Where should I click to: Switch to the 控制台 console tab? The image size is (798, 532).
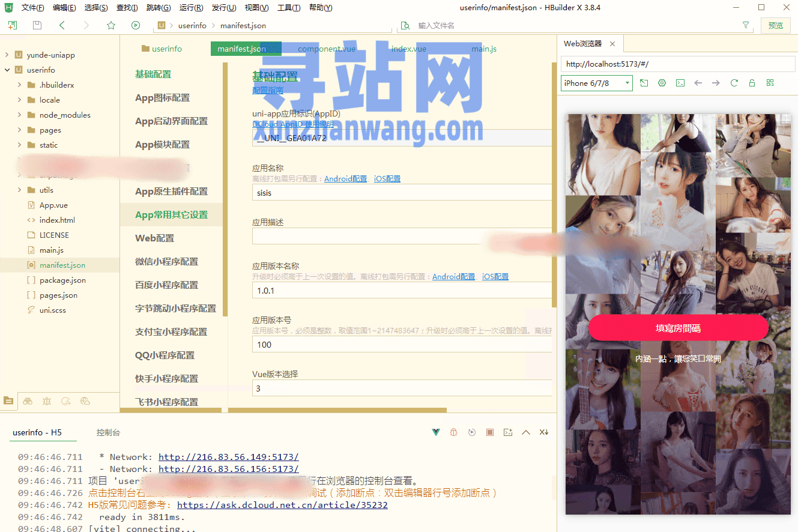coord(108,432)
